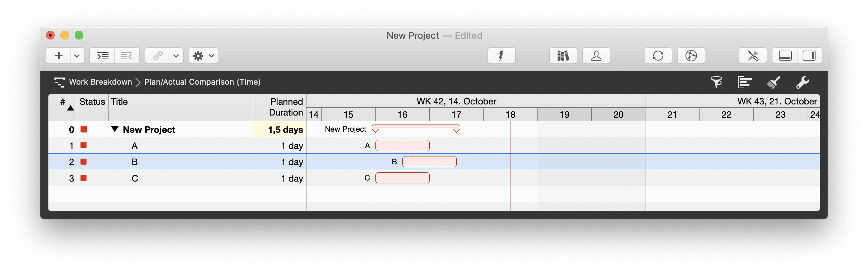Select task B's bar in the Gantt chart
The height and width of the screenshot is (272, 868).
click(429, 162)
